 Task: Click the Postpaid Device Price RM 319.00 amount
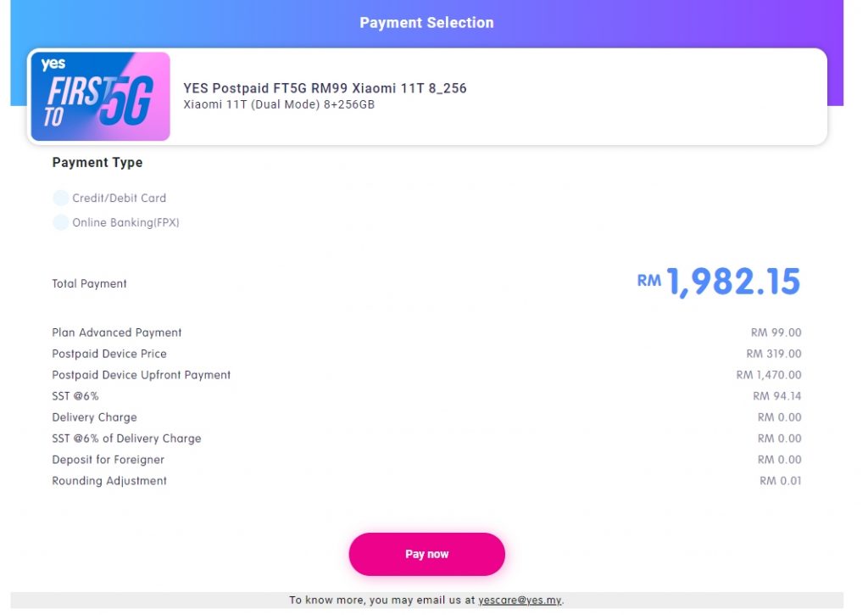coord(773,354)
